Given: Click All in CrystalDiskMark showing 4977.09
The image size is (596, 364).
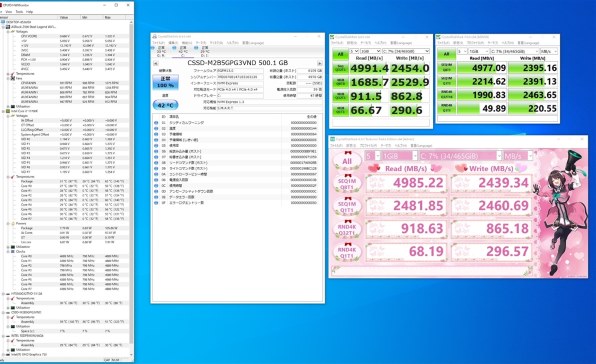Looking at the screenshot, I should click(446, 54).
